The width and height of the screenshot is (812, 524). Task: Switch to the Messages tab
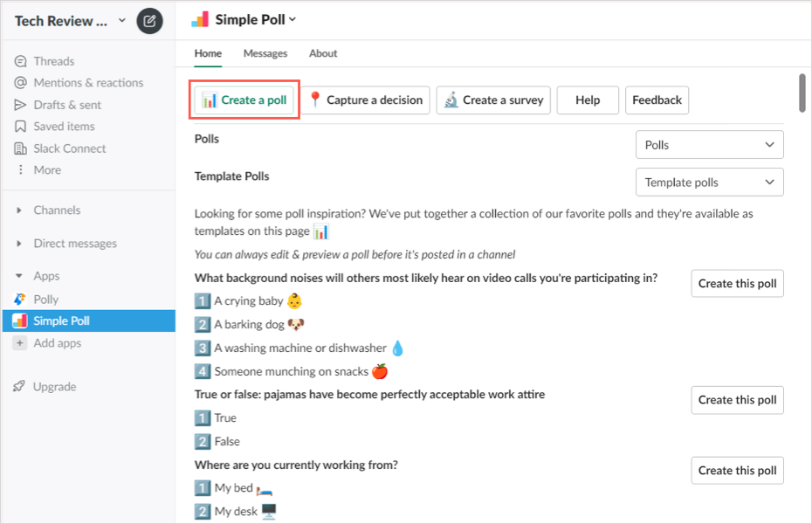pos(265,53)
